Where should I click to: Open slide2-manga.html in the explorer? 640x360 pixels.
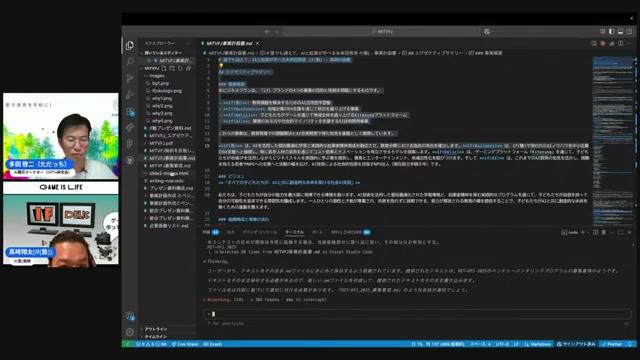pos(168,173)
